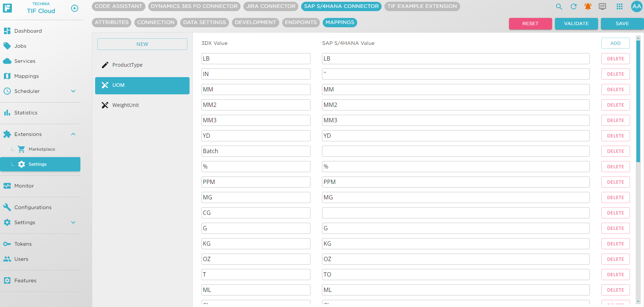Click the monitor transfer icon
644x307 pixels.
[602, 6]
